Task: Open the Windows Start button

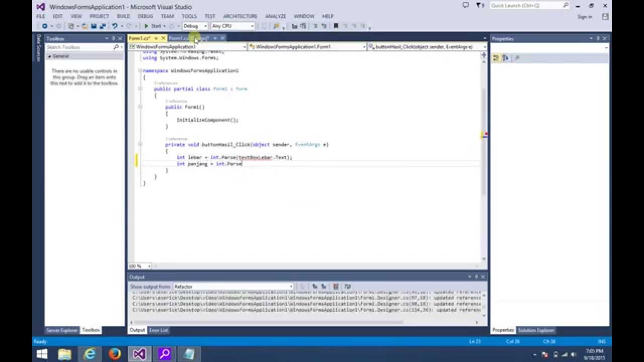Action: pyautogui.click(x=42, y=354)
